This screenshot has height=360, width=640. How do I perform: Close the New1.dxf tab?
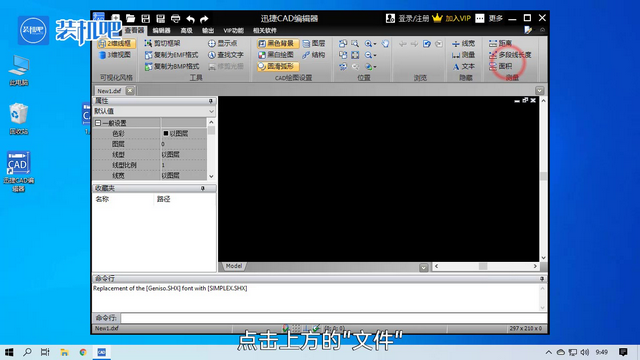130,91
